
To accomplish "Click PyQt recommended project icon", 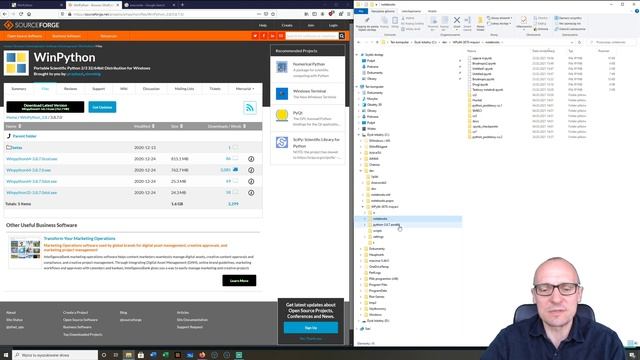I will pos(282,116).
